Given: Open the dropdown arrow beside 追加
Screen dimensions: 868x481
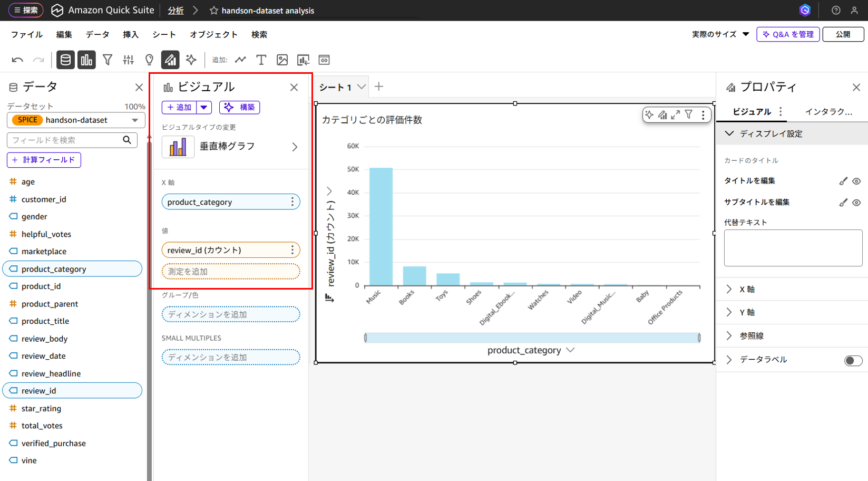Looking at the screenshot, I should coord(204,108).
